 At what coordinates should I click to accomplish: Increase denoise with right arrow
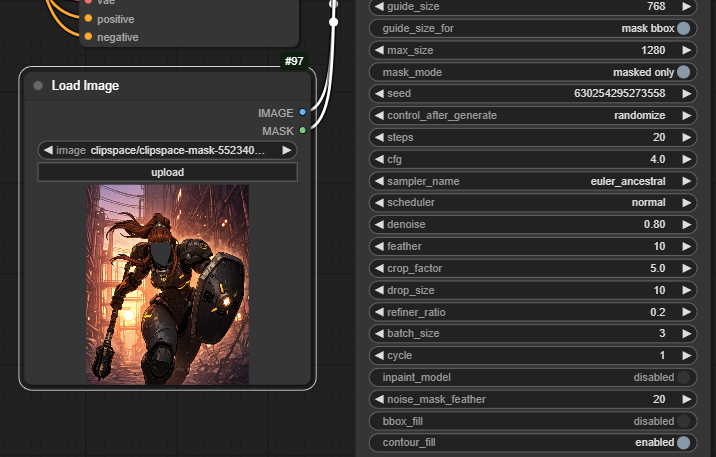tap(686, 225)
